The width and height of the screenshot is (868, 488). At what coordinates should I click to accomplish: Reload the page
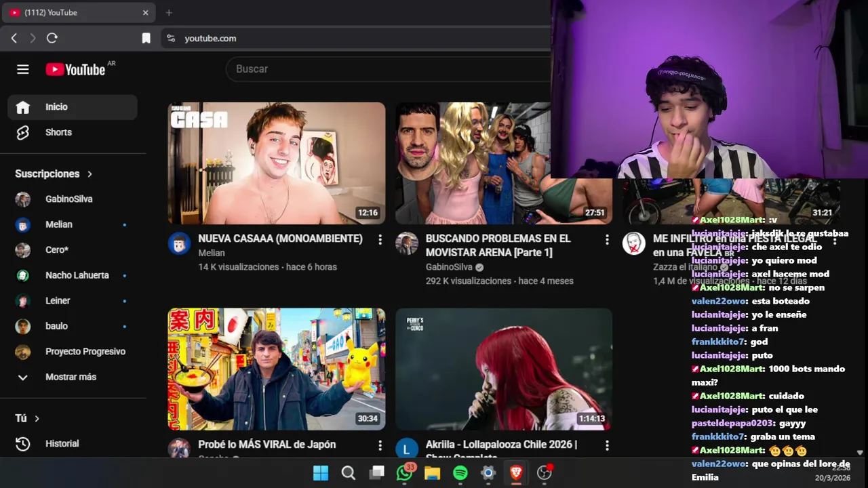coord(52,39)
